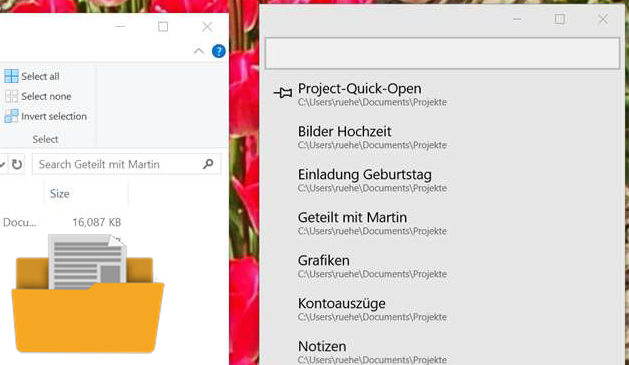This screenshot has width=629, height=365.
Task: Open the Notizen project
Action: [441, 351]
